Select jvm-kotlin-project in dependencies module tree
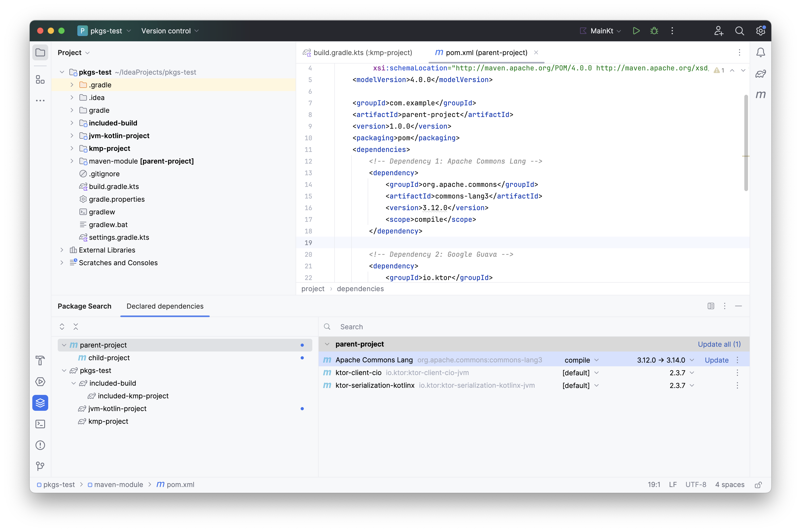The image size is (801, 532). [x=117, y=408]
